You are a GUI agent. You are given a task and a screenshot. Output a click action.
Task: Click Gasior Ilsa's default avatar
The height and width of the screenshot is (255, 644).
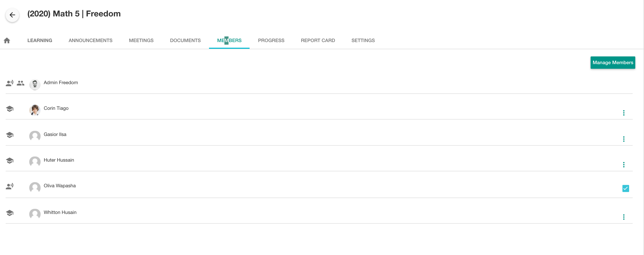point(35,136)
